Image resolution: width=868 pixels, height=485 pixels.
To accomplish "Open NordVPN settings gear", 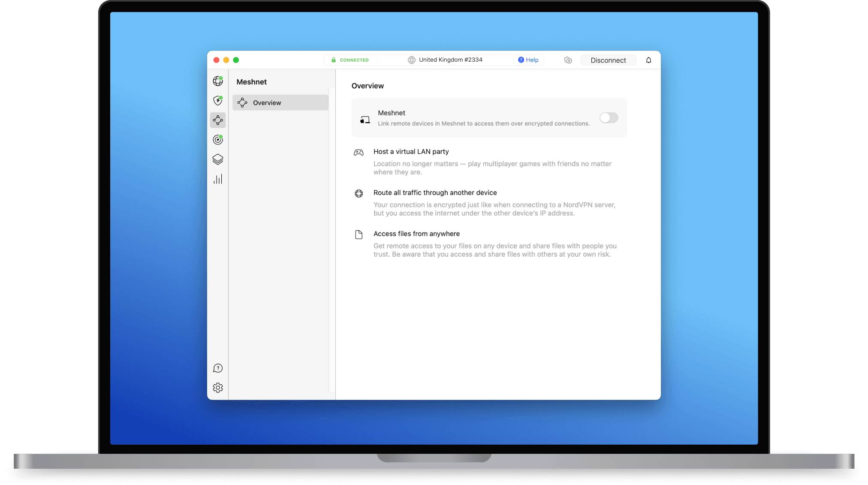I will pos(217,387).
